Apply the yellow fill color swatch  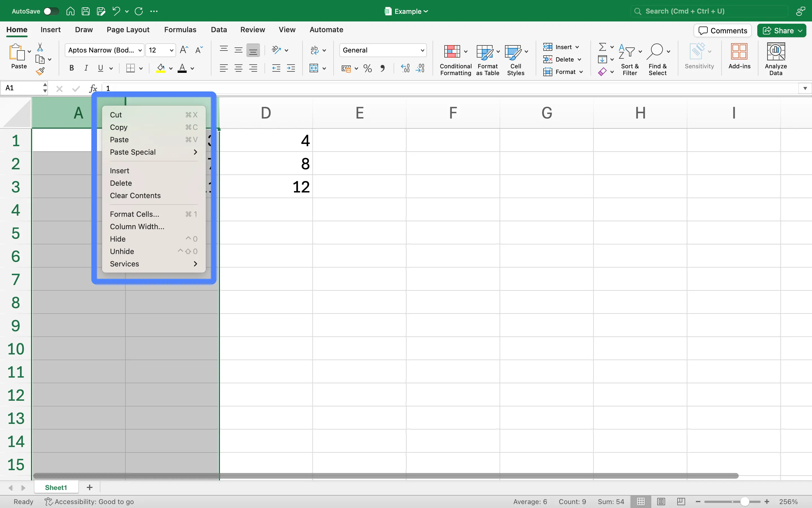pos(161,68)
